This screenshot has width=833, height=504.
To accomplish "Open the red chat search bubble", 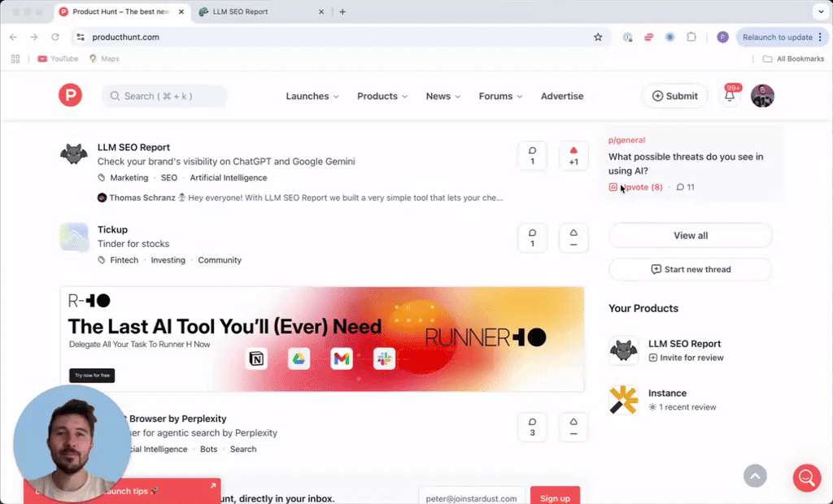I will (x=806, y=477).
